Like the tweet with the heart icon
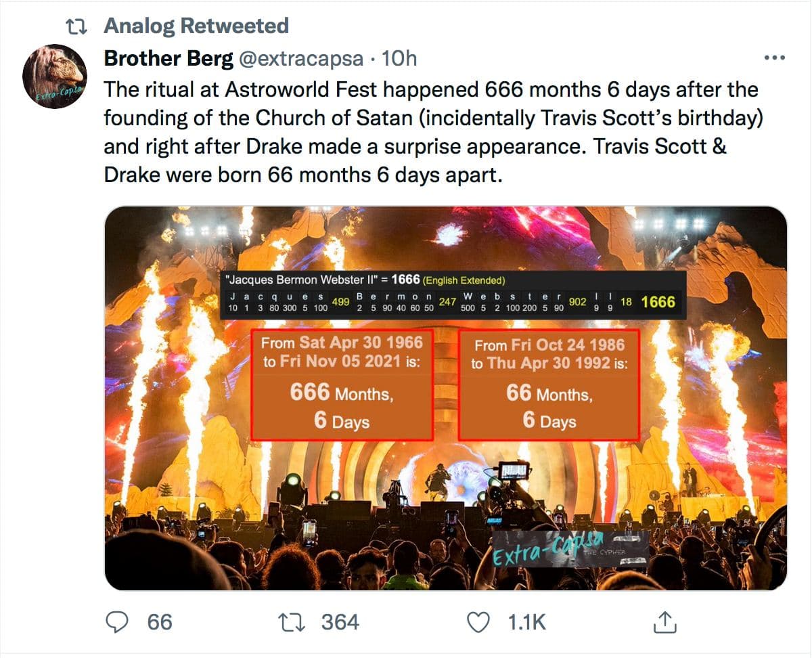 pyautogui.click(x=478, y=622)
